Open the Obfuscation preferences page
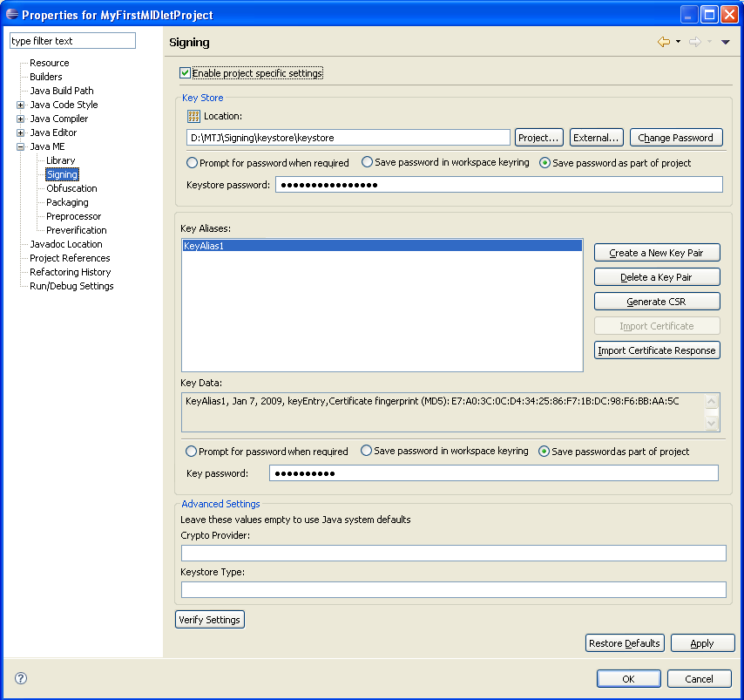Screen dimensions: 744x700 tap(71, 188)
